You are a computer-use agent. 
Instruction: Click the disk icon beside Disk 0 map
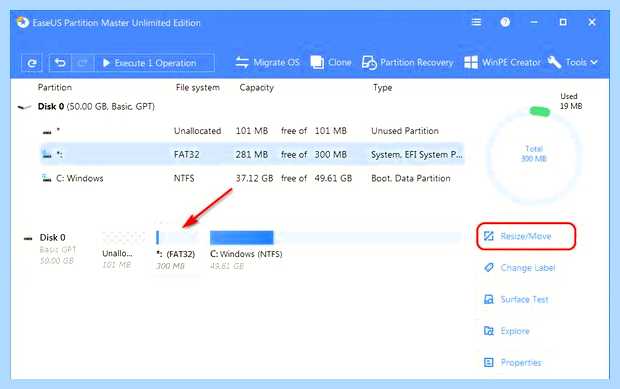28,238
